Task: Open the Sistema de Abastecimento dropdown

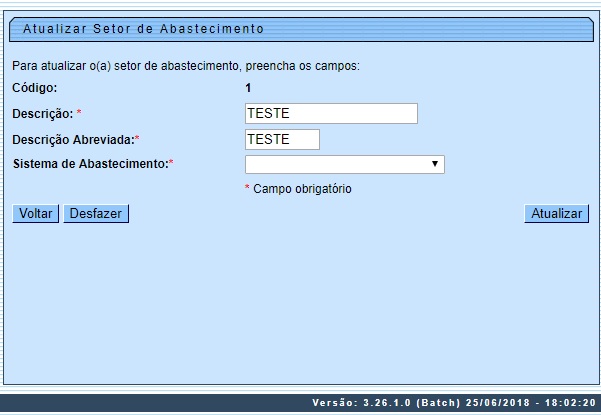Action: pos(344,164)
